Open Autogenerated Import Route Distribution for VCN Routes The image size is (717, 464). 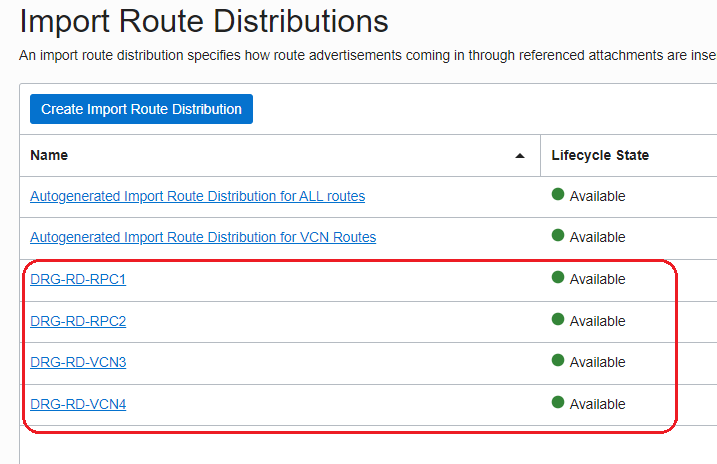203,237
